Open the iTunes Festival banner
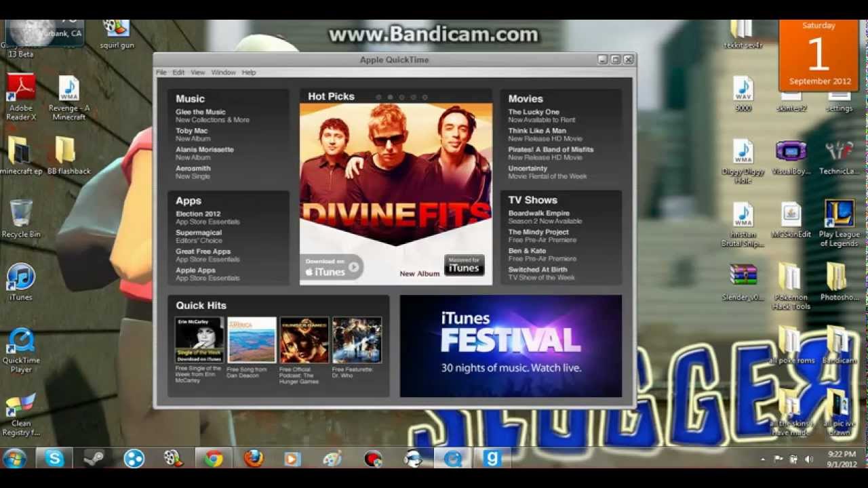The image size is (868, 488). (x=511, y=346)
